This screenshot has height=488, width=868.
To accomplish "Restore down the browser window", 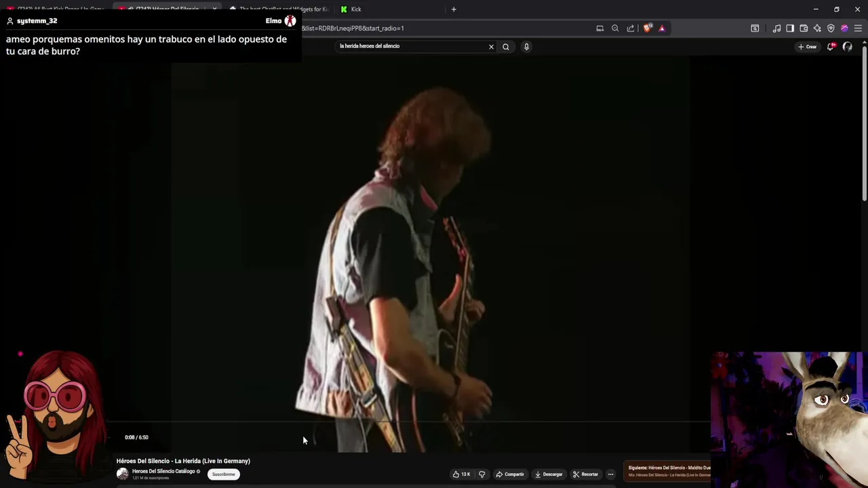I will (836, 9).
